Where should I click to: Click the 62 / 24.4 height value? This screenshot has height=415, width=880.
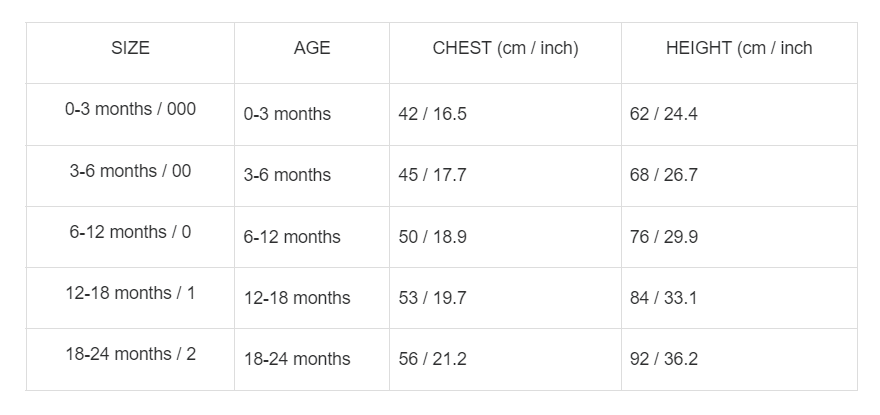pos(663,114)
